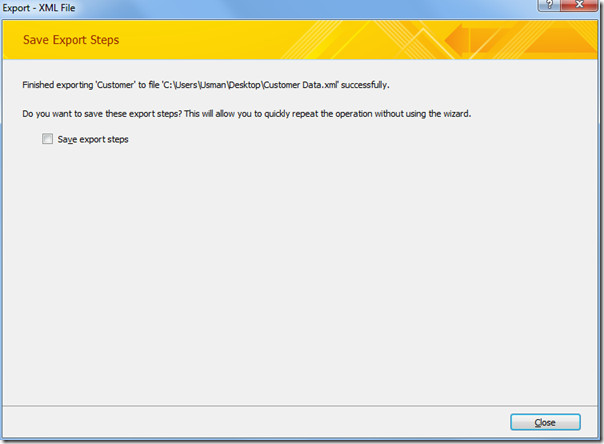Viewport: 604px width, 444px height.
Task: Click the 'Save Export Steps' heading
Action: click(71, 40)
